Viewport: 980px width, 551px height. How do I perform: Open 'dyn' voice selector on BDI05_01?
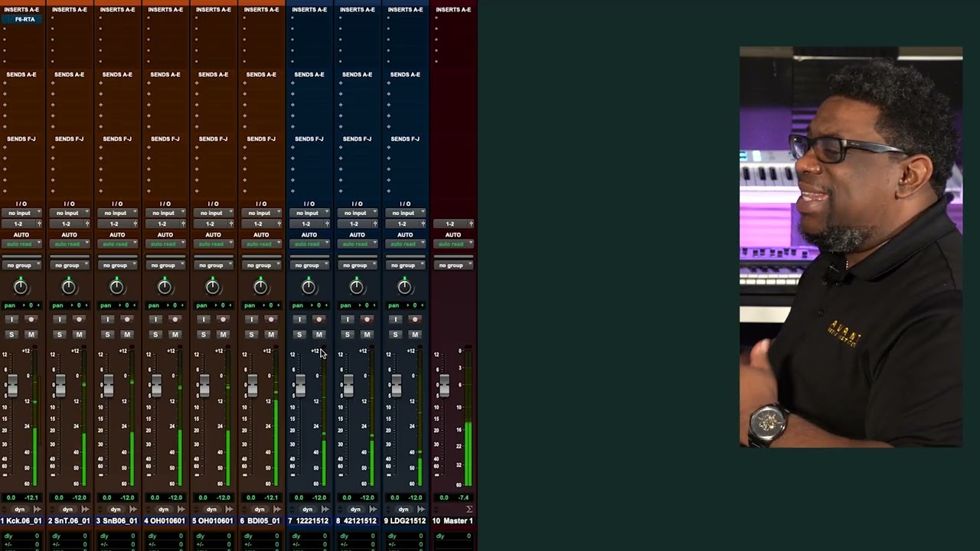point(260,509)
